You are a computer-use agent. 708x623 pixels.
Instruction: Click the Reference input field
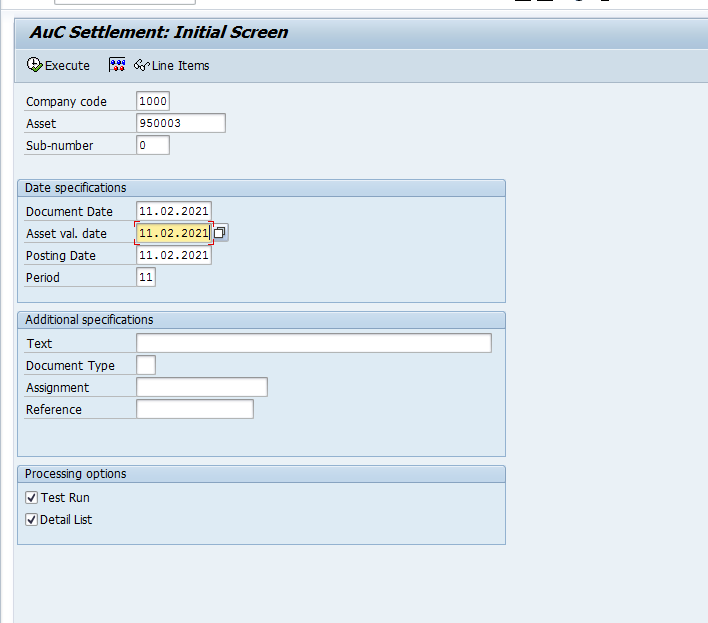coord(195,409)
